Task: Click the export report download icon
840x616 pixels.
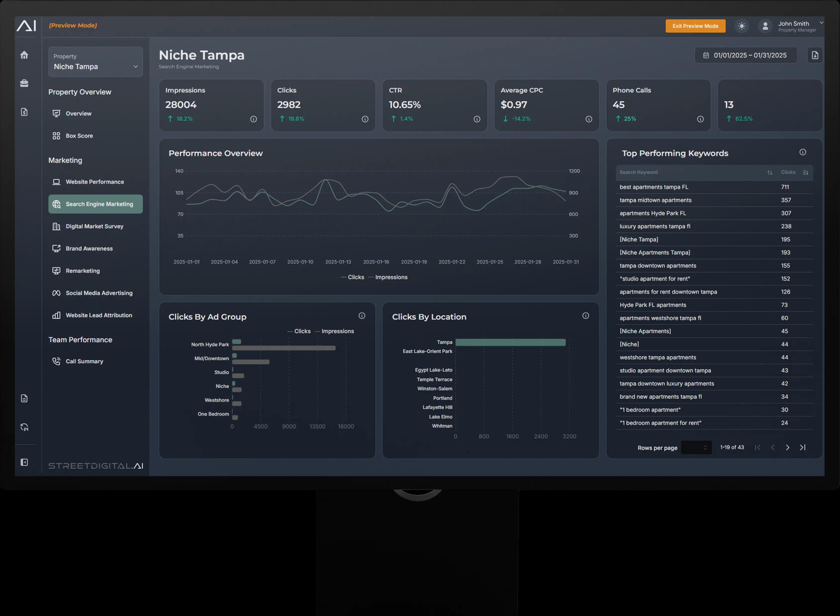Action: coord(815,55)
